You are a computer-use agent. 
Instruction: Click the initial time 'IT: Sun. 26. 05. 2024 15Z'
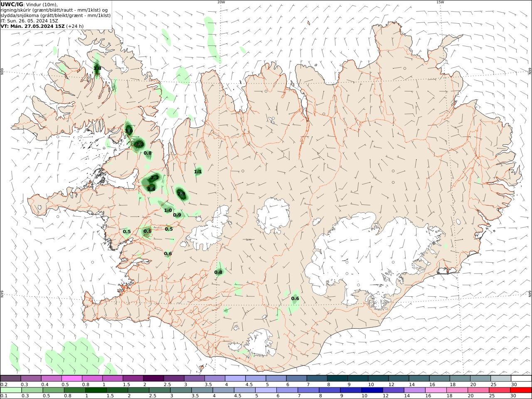coord(29,21)
